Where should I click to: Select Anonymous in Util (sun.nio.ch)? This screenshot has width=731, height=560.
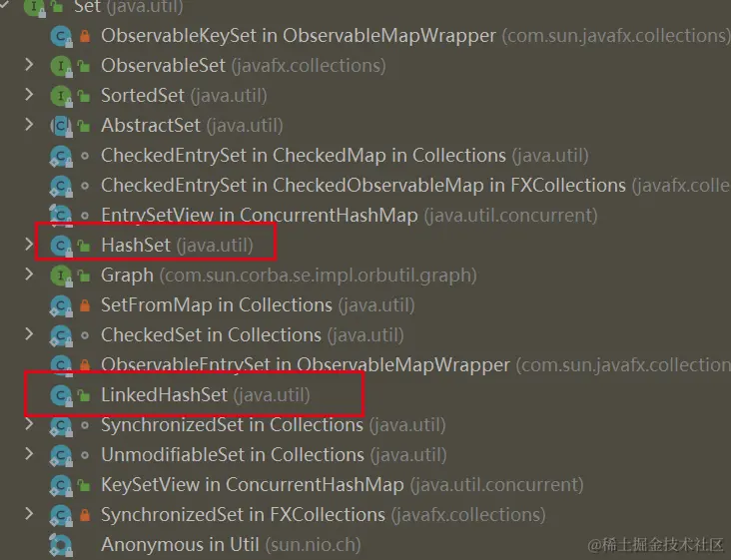231,545
